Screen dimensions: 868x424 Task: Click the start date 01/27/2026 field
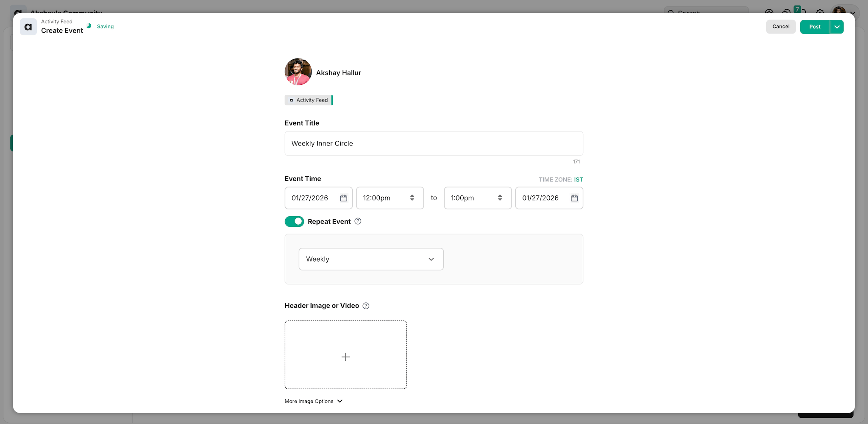pos(311,198)
